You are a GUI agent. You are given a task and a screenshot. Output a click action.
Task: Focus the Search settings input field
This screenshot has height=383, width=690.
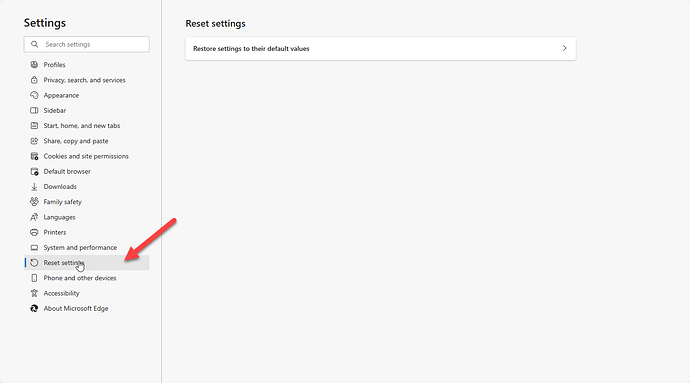(x=87, y=44)
